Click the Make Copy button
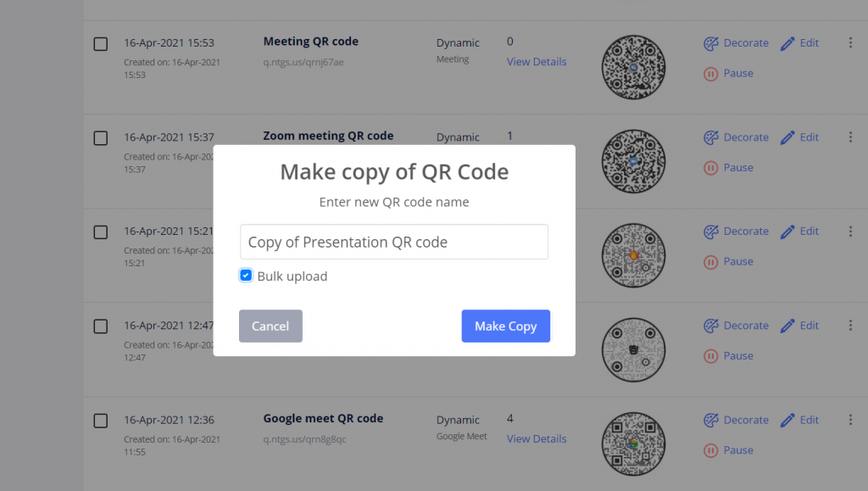The width and height of the screenshot is (868, 491). (505, 326)
